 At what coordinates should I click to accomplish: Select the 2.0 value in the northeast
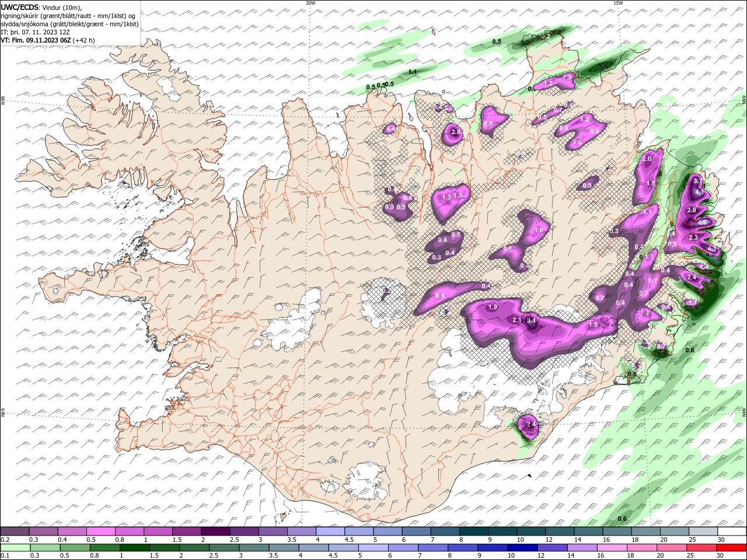pos(647,159)
